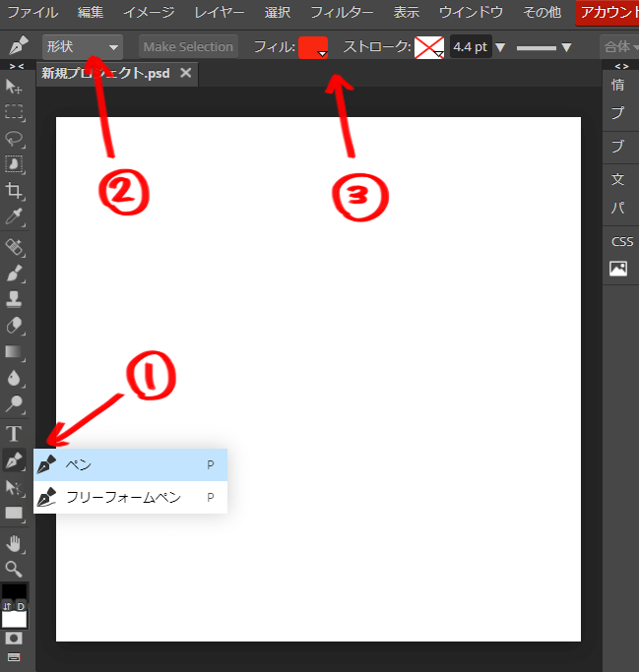Swap foreground and background colors
The image size is (639, 672).
(x=7, y=606)
